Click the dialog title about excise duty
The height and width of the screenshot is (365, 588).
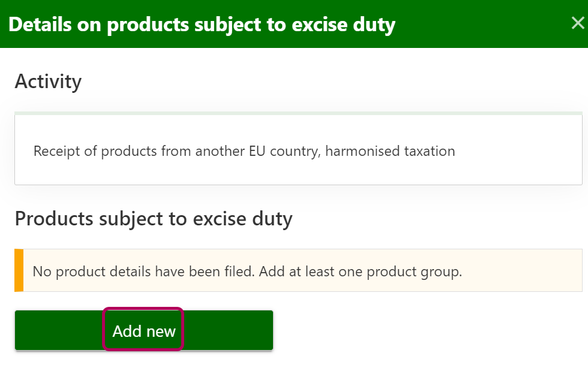[x=202, y=25]
